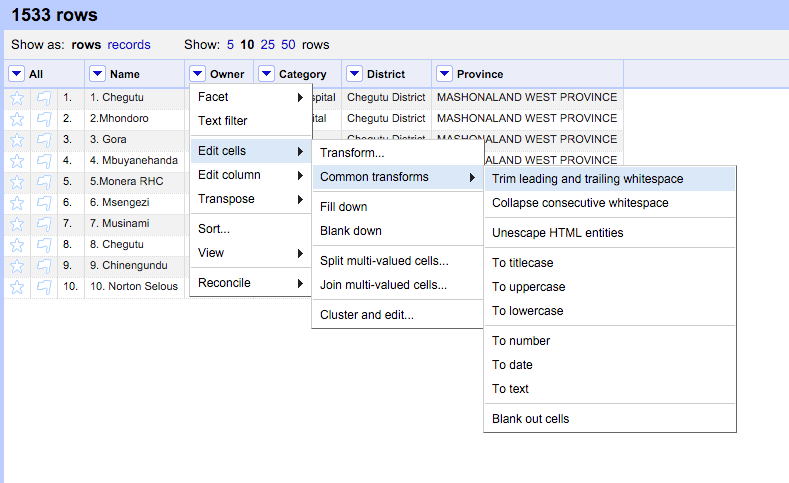789x483 pixels.
Task: Flag the row for Msengezi
Action: click(x=43, y=202)
